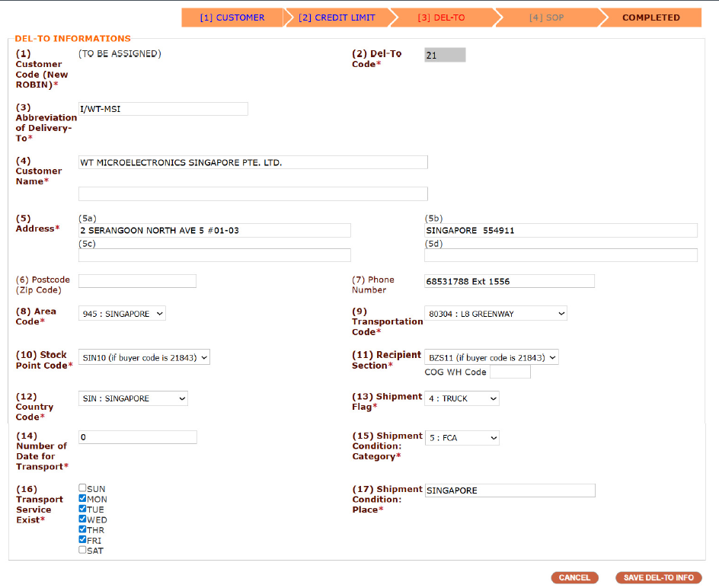The height and width of the screenshot is (588, 719).
Task: Switch to the [4] SOP step
Action: click(546, 18)
